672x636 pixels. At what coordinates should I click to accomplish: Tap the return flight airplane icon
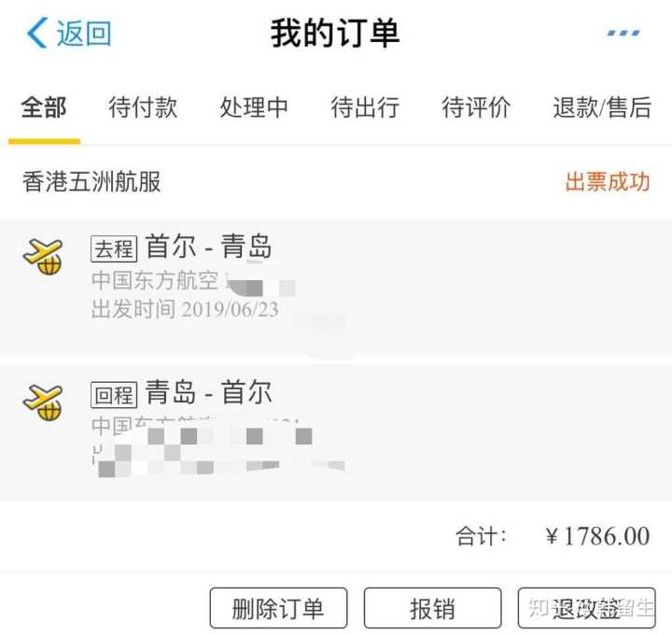[x=43, y=403]
